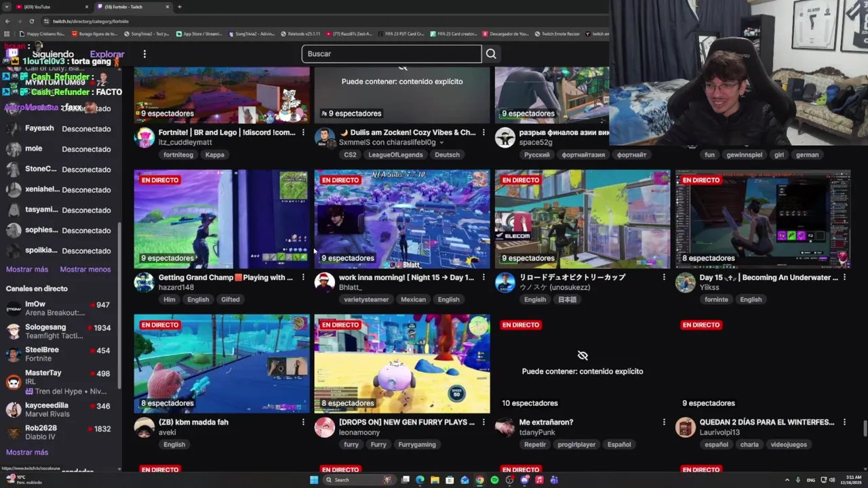Expand live channels list with Mostrar más
The image size is (868, 488).
click(x=27, y=452)
